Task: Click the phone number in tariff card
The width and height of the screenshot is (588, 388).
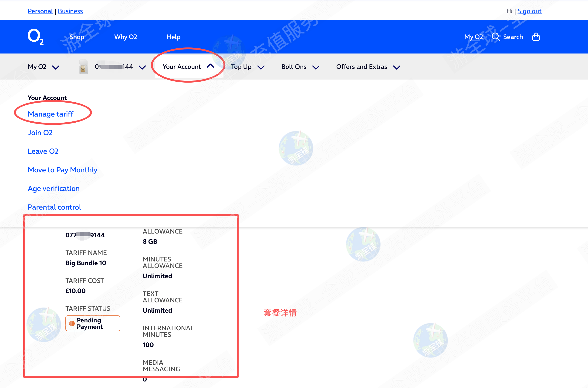Action: (x=85, y=235)
